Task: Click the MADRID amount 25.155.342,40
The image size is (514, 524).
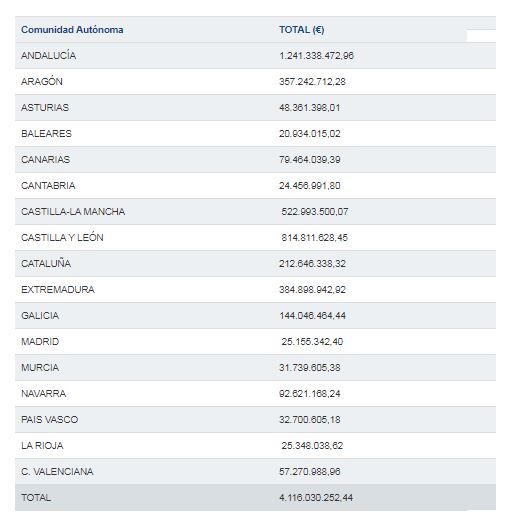Action: (312, 342)
